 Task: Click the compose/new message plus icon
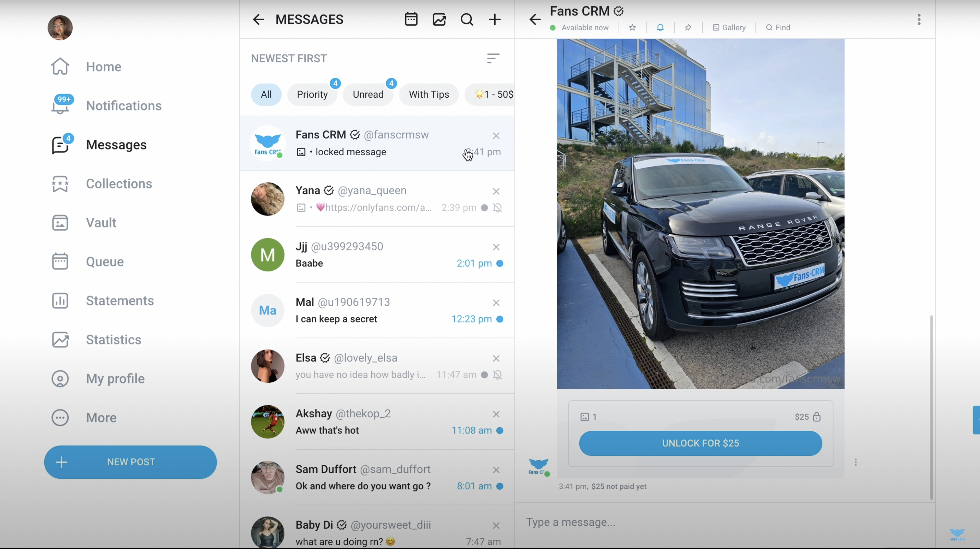point(495,19)
